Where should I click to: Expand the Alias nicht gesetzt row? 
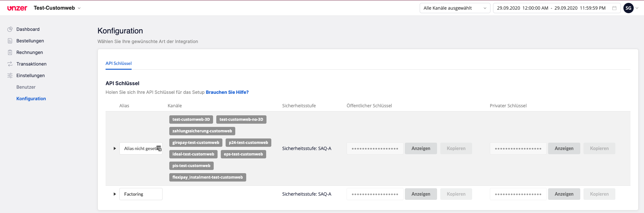tap(115, 148)
